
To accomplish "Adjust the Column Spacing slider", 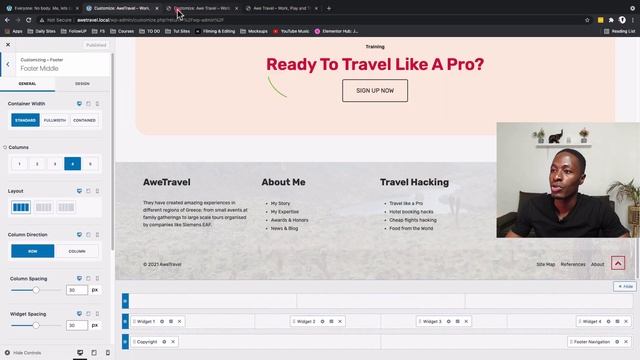I will click(36, 290).
